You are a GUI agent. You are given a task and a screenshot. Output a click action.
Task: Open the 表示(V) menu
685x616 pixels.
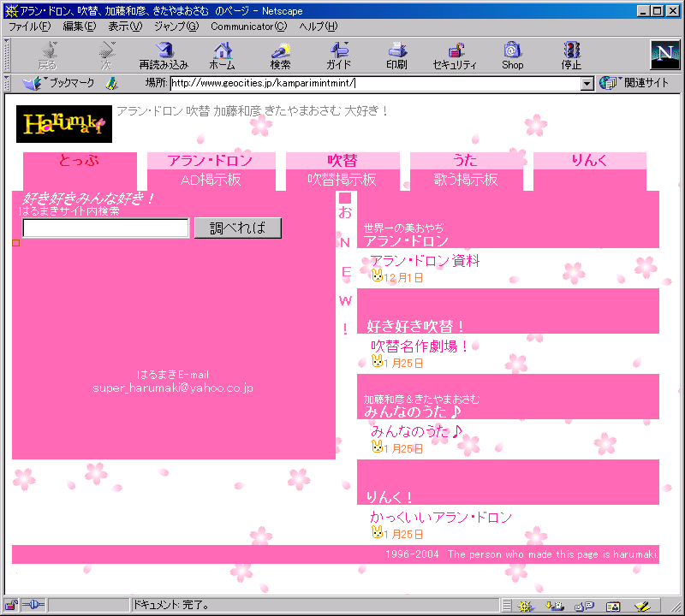coord(125,27)
